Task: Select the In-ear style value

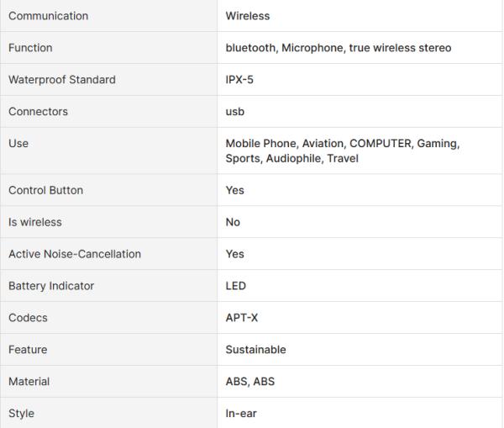Action: (241, 413)
